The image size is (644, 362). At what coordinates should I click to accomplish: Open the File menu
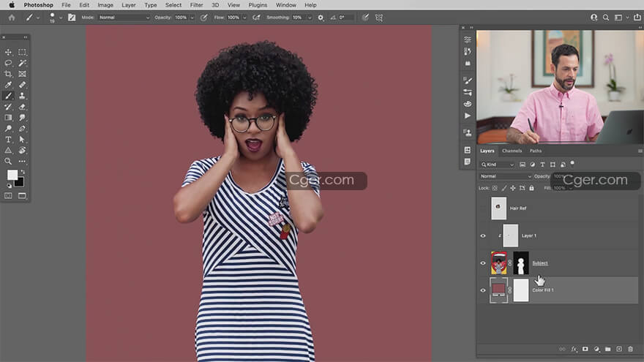pos(66,5)
